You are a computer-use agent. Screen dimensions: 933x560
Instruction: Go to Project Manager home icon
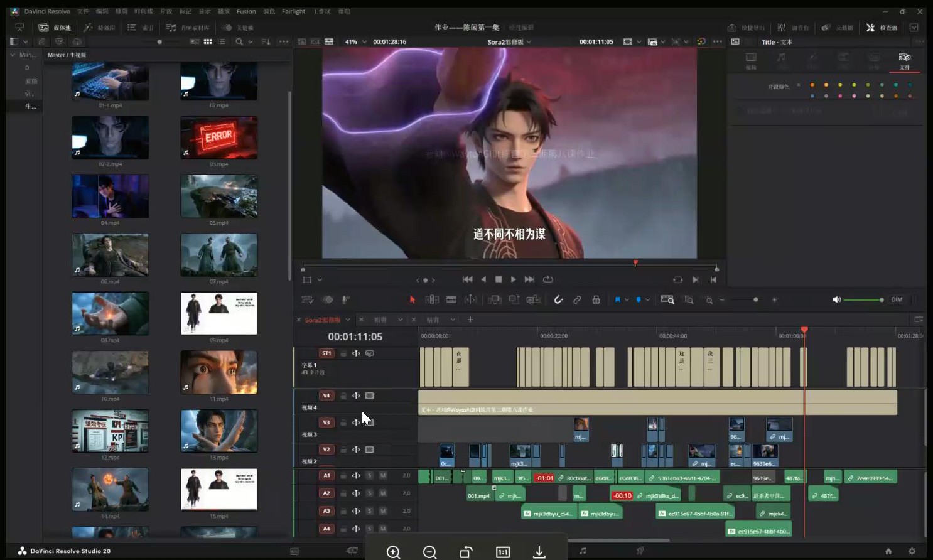click(x=888, y=551)
